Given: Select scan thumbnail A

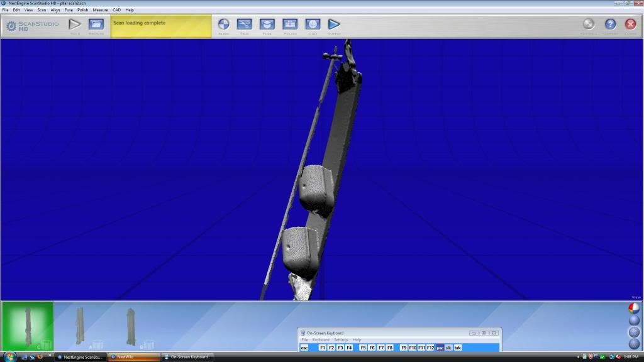Looking at the screenshot, I should tap(80, 326).
